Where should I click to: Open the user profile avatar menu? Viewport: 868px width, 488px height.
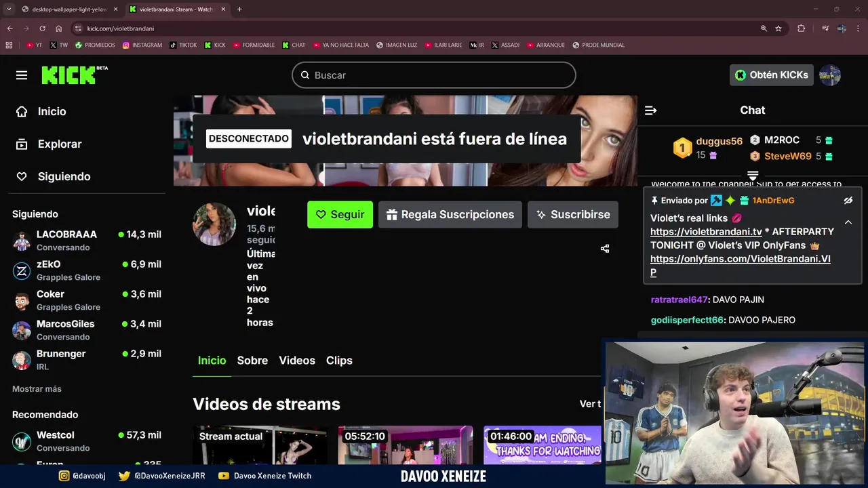click(830, 75)
